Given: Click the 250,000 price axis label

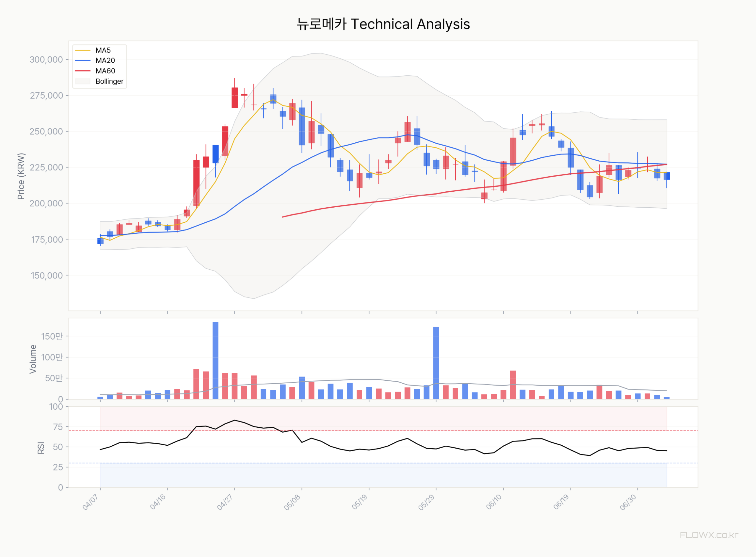Looking at the screenshot, I should click(47, 131).
